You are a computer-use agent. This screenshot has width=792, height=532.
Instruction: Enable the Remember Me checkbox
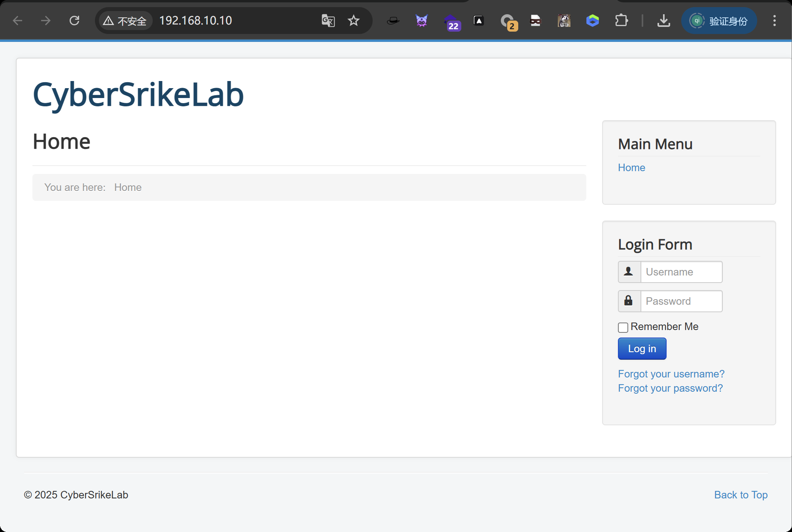[623, 327]
